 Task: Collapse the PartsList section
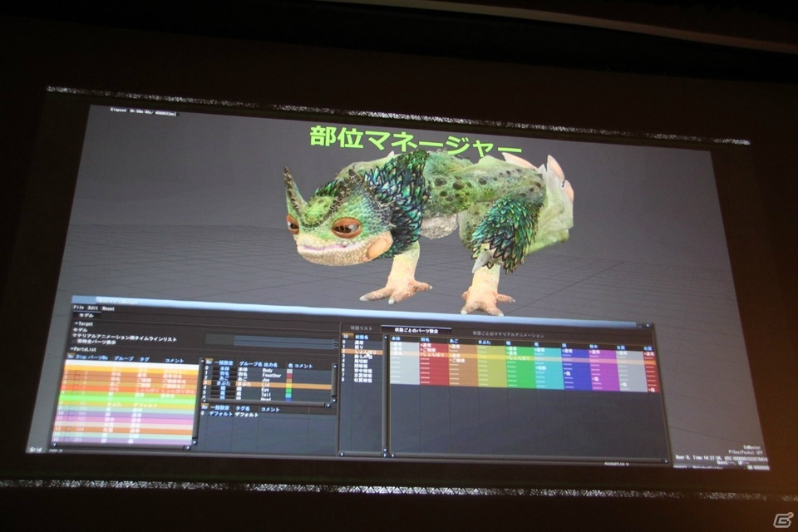pos(83,349)
